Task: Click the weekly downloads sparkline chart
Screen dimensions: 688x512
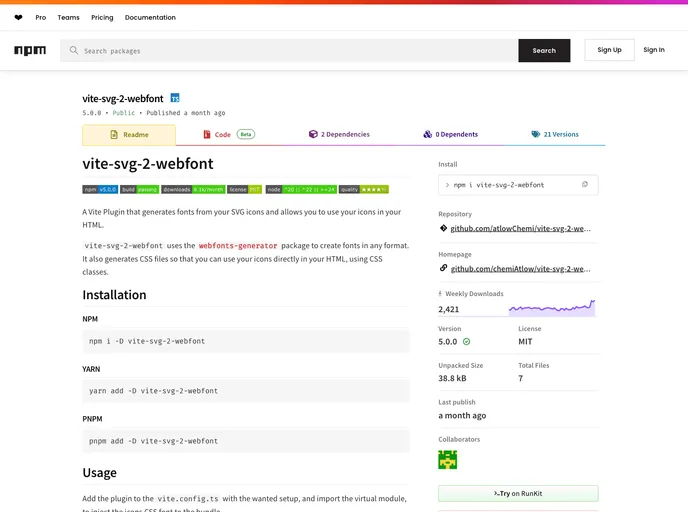Action: (x=552, y=308)
